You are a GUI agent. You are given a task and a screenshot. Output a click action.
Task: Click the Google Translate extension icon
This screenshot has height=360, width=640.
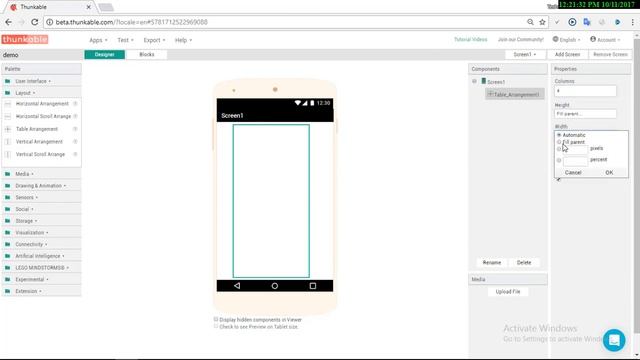click(x=587, y=22)
